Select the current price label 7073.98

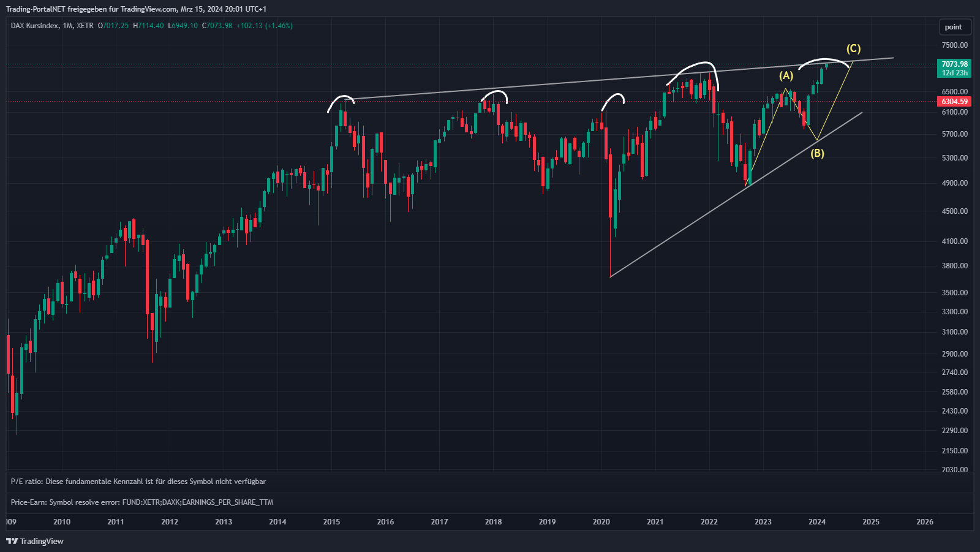[x=954, y=64]
